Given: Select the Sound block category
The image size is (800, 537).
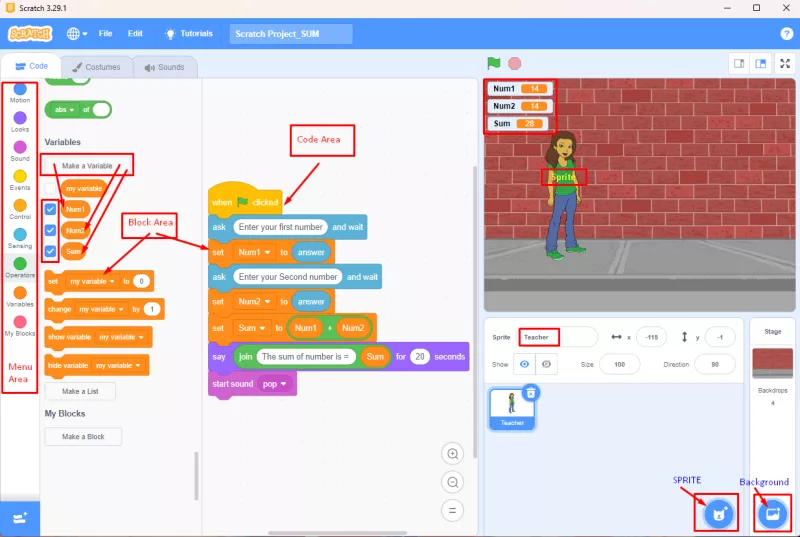Looking at the screenshot, I should coord(20,151).
